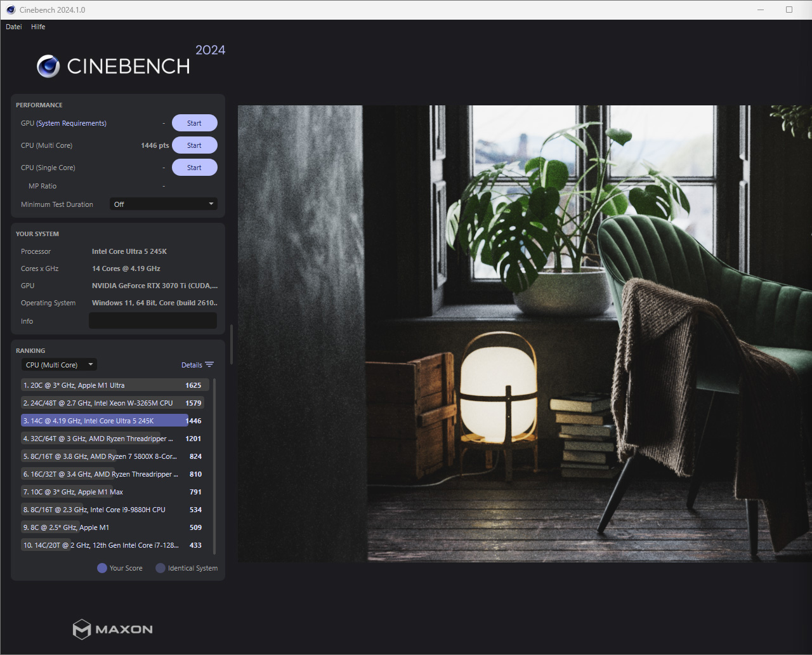Click the Maxon logo at the bottom
Image resolution: width=812 pixels, height=655 pixels.
pyautogui.click(x=113, y=629)
